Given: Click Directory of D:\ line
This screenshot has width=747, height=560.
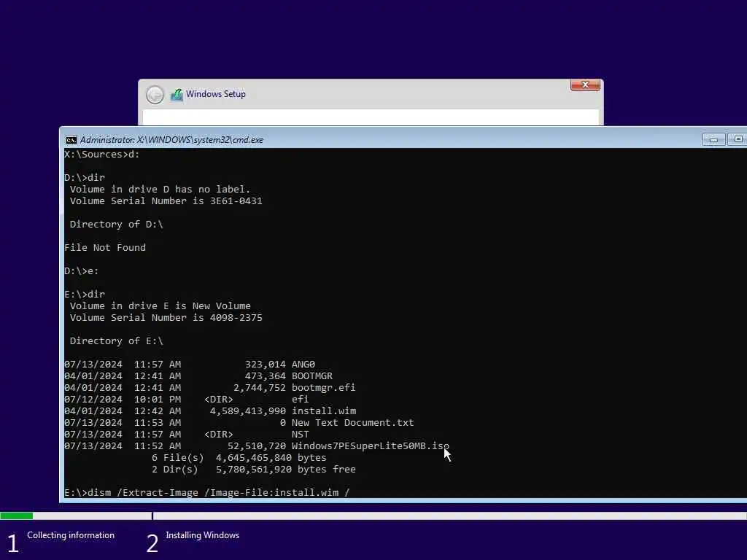Looking at the screenshot, I should point(116,225).
